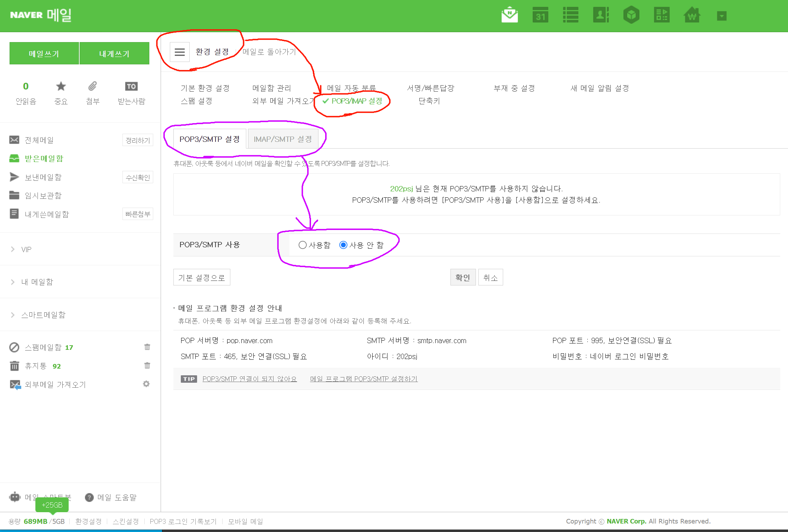This screenshot has height=532, width=788.
Task: Empty the 스팸메일함 with its trash icon
Action: pos(147,347)
